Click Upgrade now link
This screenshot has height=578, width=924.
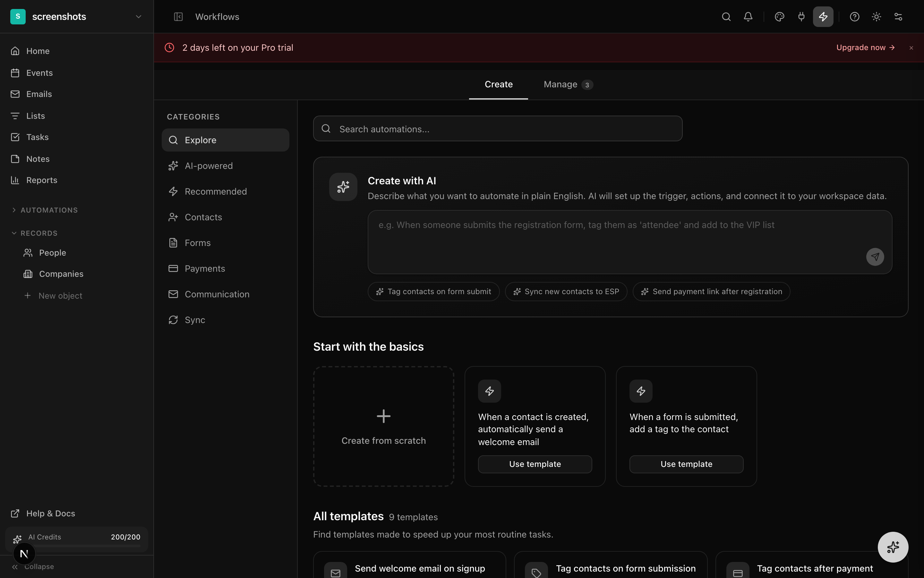pos(865,48)
